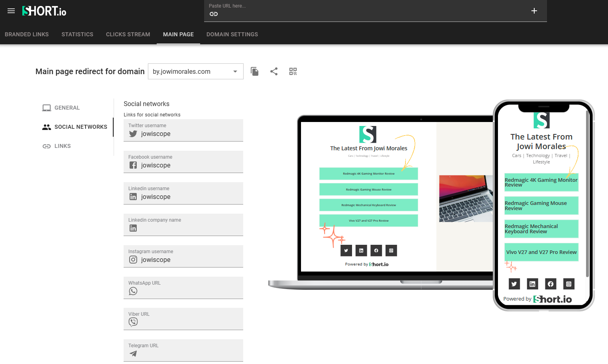Image resolution: width=608 pixels, height=364 pixels.
Task: Click Twitter icon in laptop preview
Action: (346, 250)
